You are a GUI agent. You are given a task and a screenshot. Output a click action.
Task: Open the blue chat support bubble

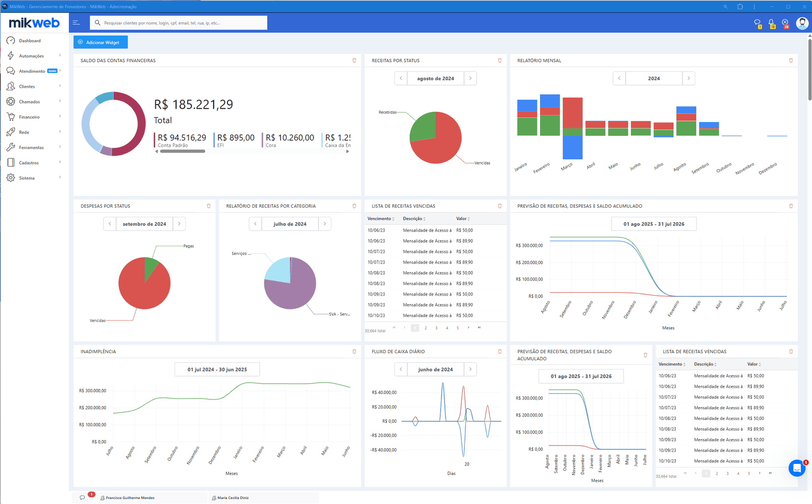(x=797, y=467)
